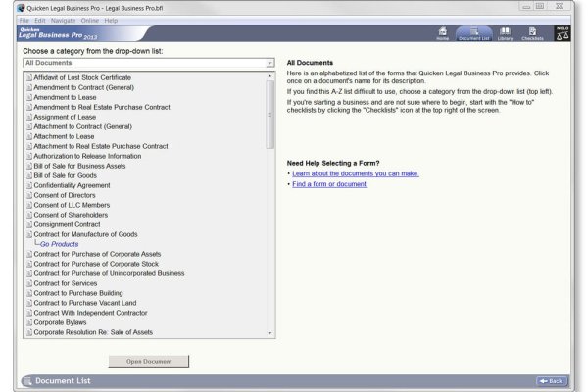Click the Back button
The image size is (588, 392).
click(x=551, y=380)
